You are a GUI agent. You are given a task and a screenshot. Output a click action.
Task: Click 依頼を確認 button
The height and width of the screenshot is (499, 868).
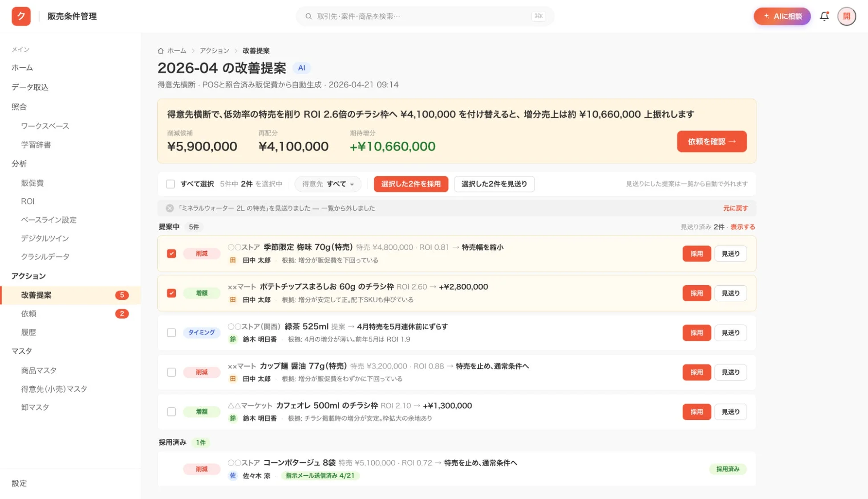712,142
